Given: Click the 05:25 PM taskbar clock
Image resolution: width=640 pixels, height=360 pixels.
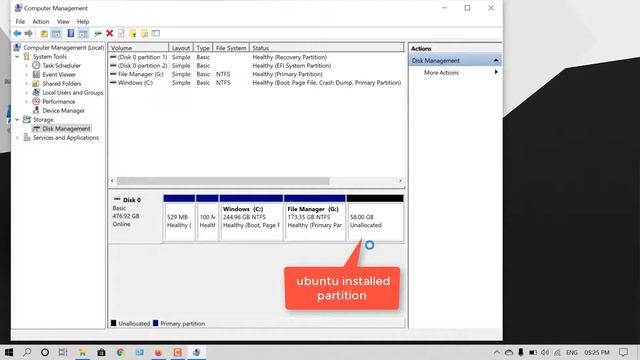Looking at the screenshot, I should click(x=597, y=352).
